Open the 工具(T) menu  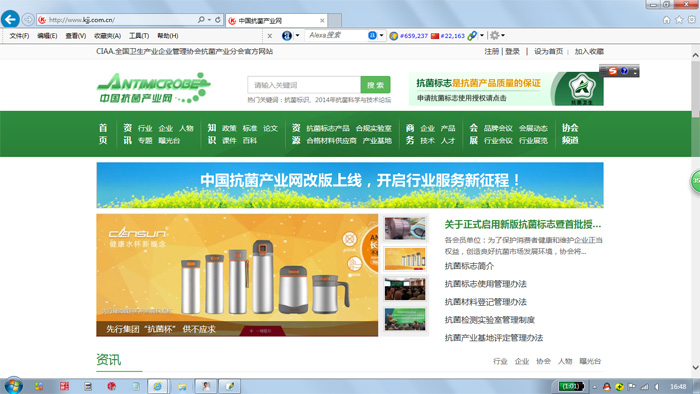coord(139,36)
